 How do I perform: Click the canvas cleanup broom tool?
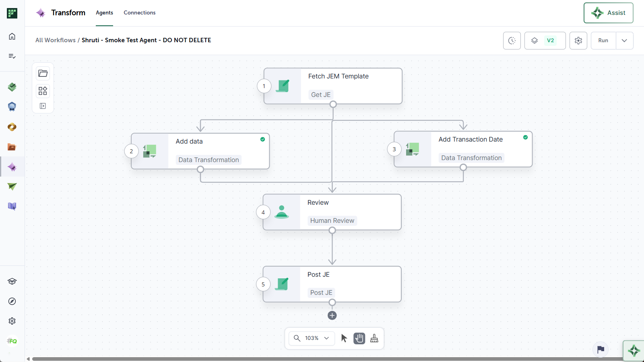pyautogui.click(x=374, y=338)
